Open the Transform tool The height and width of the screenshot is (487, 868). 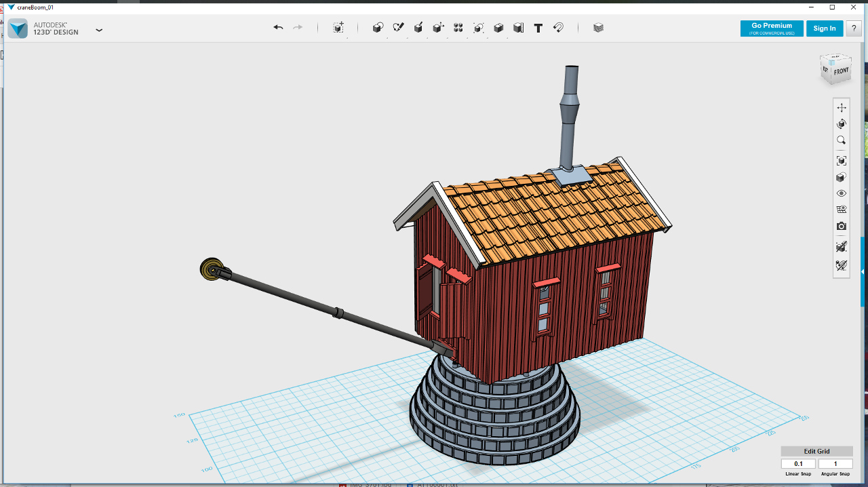[x=338, y=28]
